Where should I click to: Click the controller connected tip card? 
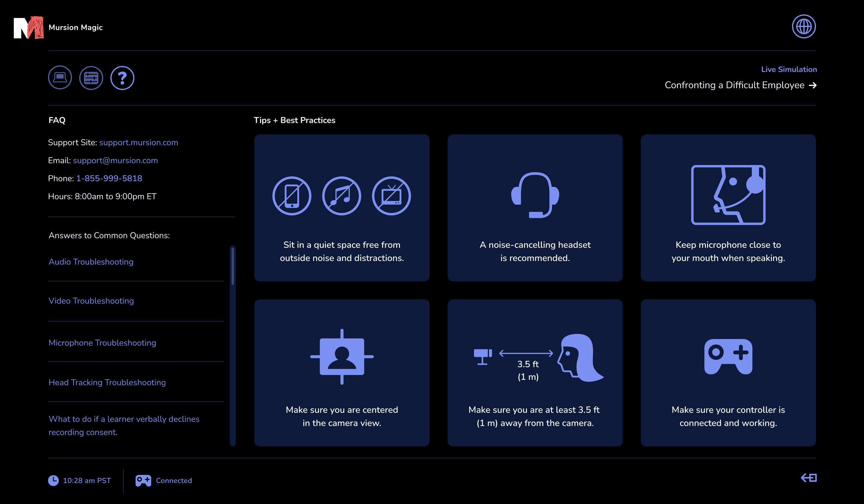(x=728, y=373)
